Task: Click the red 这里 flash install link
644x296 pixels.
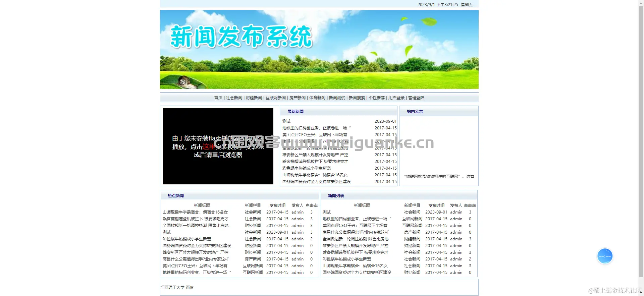Action: (209, 147)
